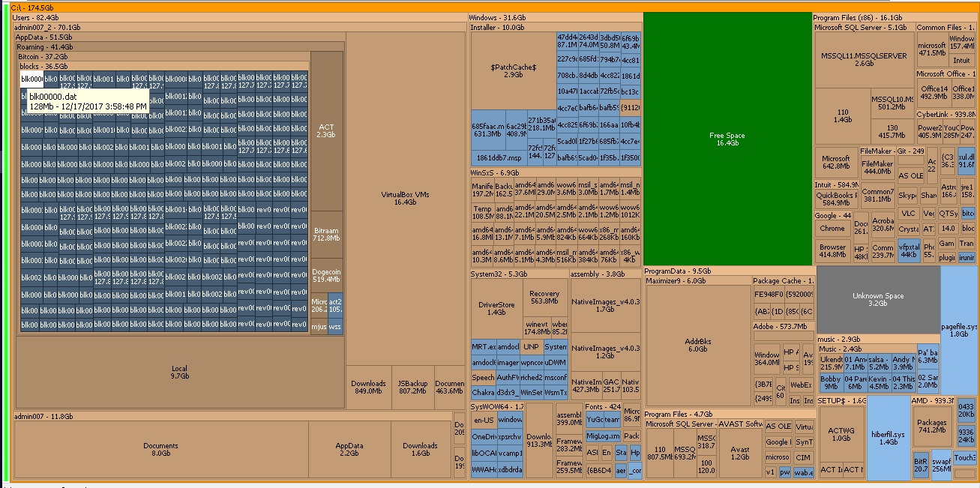Select the ACTWG 1.0Gb folder

841,435
